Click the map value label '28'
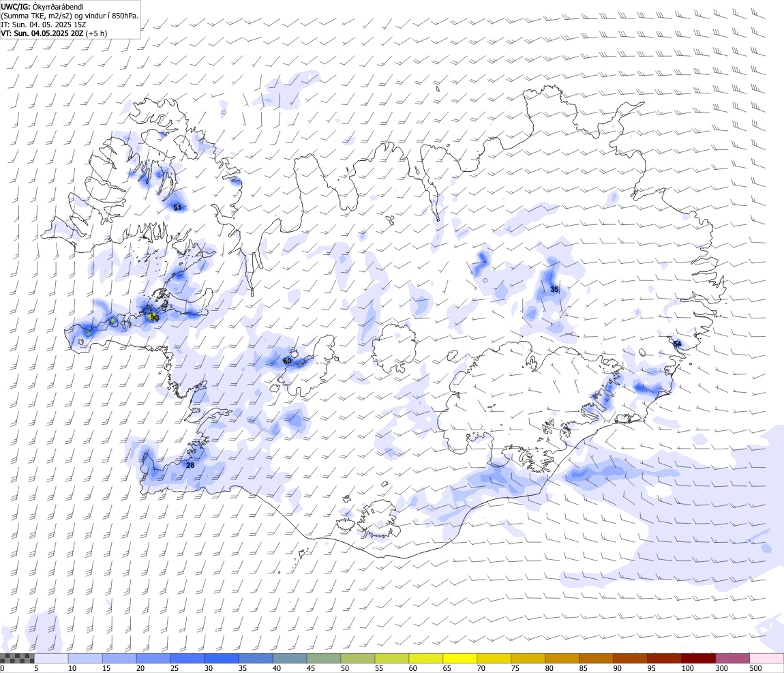 [190, 465]
